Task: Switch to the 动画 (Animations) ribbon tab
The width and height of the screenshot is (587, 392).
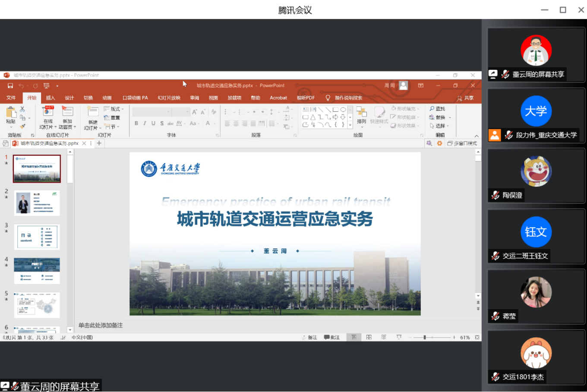Action: 107,98
